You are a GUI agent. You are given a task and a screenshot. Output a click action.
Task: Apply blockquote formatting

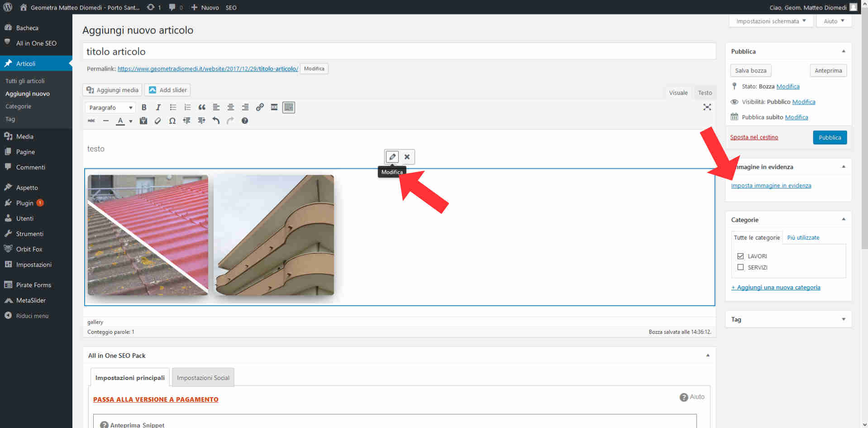(x=202, y=107)
